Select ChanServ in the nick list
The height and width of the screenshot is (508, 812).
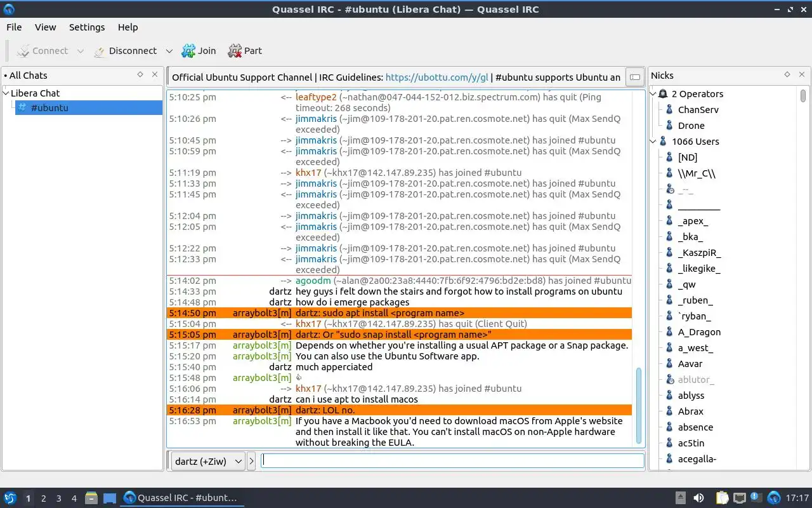698,110
